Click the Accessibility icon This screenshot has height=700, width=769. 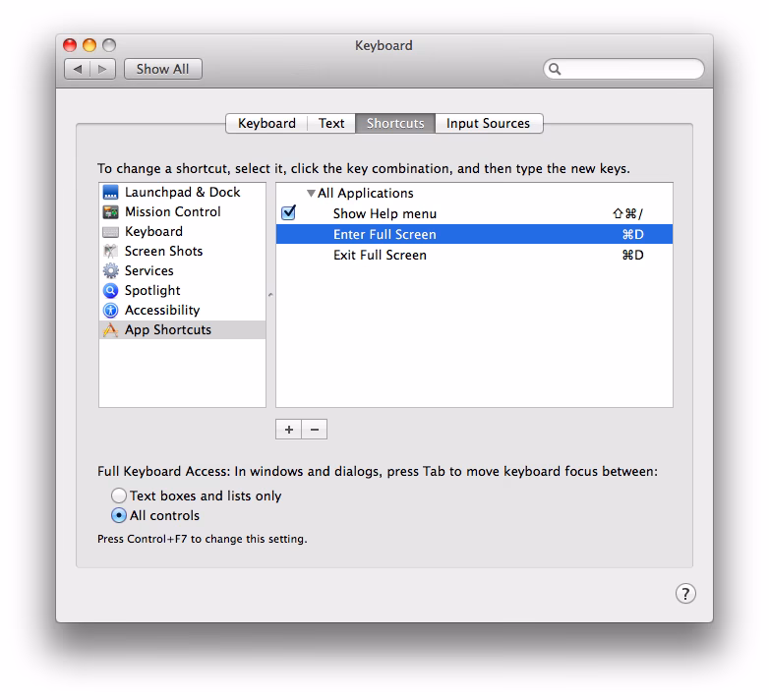tap(110, 310)
